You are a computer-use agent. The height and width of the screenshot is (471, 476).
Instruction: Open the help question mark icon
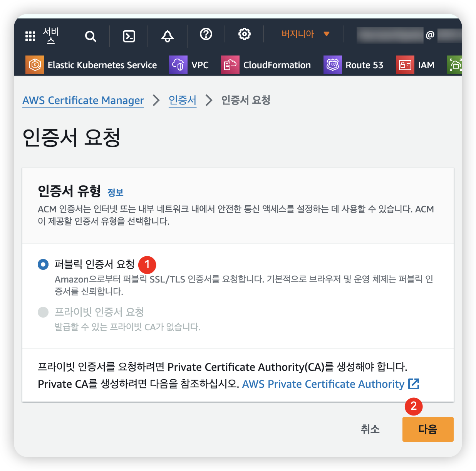(206, 34)
